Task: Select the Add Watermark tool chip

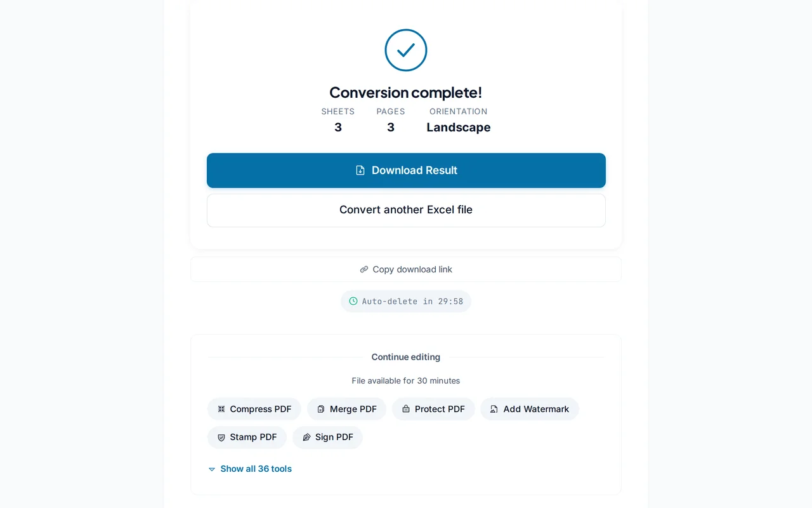Action: pyautogui.click(x=530, y=409)
